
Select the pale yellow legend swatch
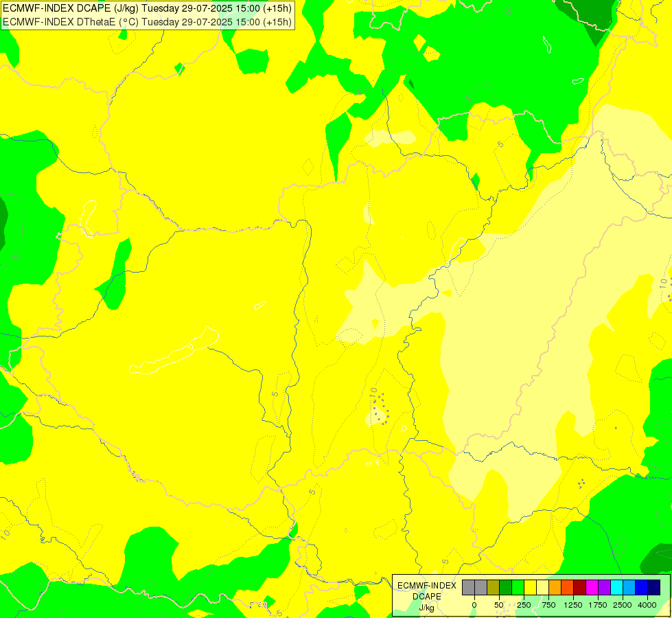pyautogui.click(x=542, y=587)
